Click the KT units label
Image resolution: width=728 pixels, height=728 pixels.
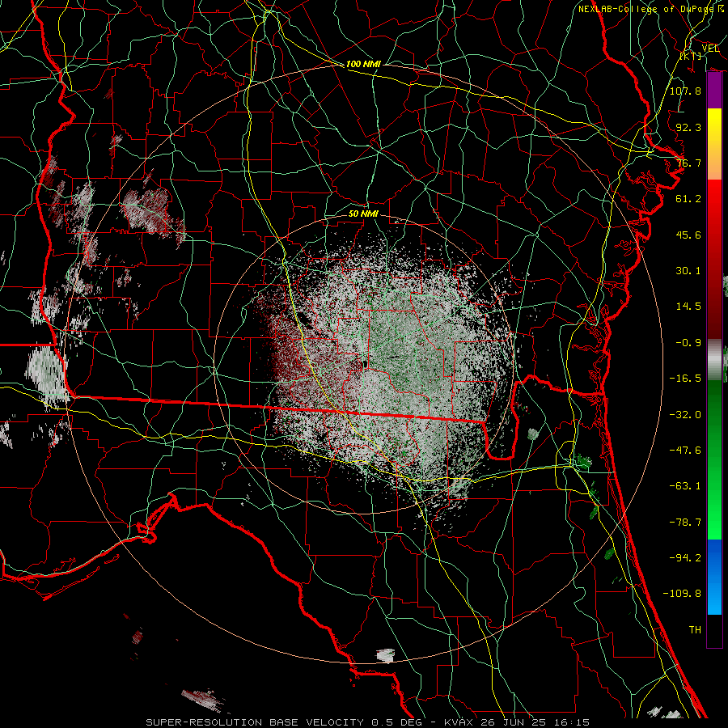point(691,56)
